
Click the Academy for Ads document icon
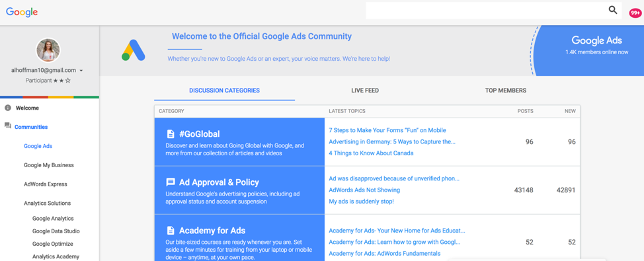coord(171,230)
